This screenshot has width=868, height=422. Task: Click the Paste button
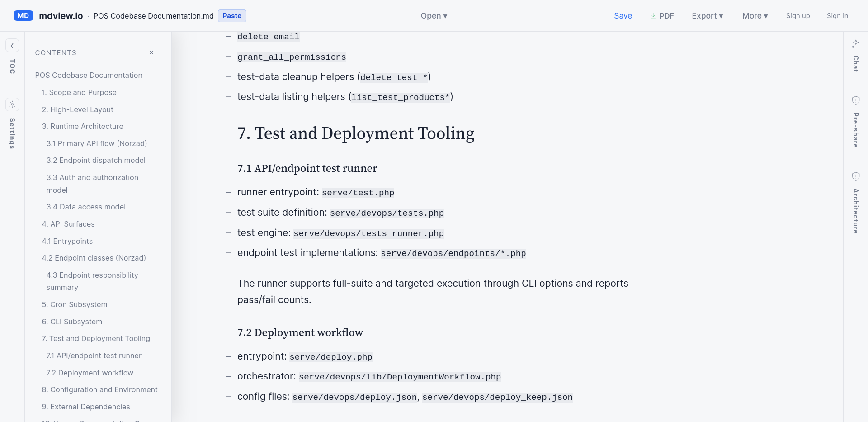click(232, 16)
